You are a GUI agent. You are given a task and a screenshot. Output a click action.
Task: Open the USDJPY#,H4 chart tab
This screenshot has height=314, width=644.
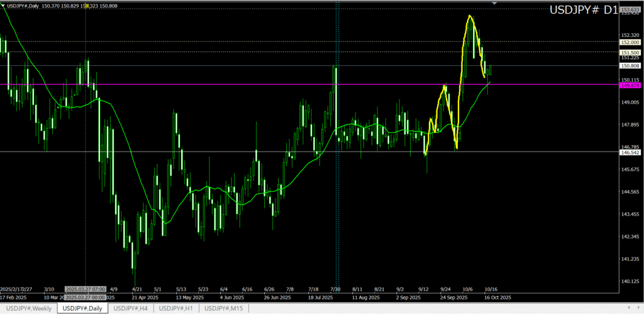(x=130, y=308)
